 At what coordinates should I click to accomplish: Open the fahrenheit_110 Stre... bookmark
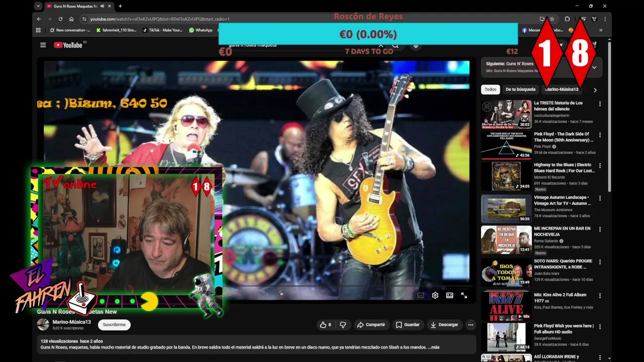point(116,30)
